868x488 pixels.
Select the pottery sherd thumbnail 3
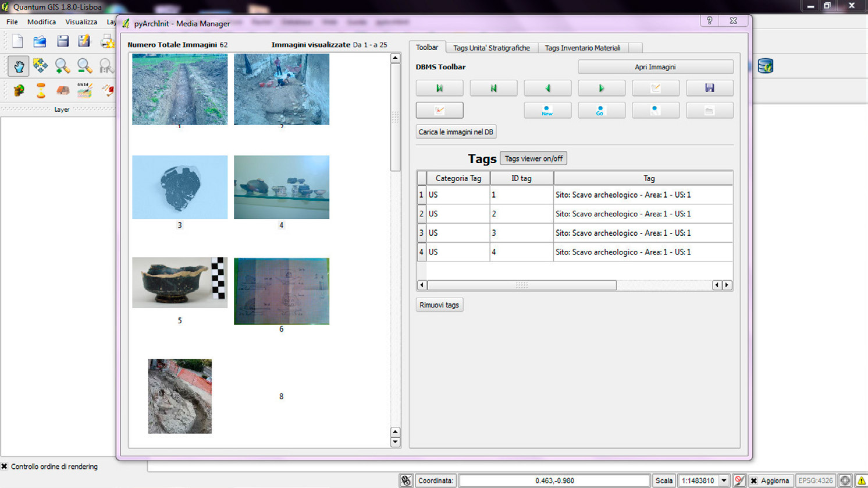coord(180,187)
